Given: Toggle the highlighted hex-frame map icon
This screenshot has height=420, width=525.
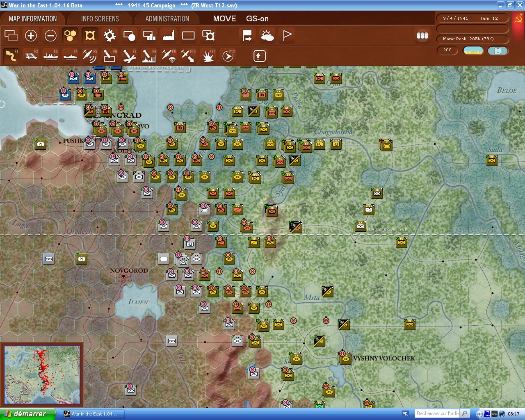Looking at the screenshot, I should [x=90, y=36].
